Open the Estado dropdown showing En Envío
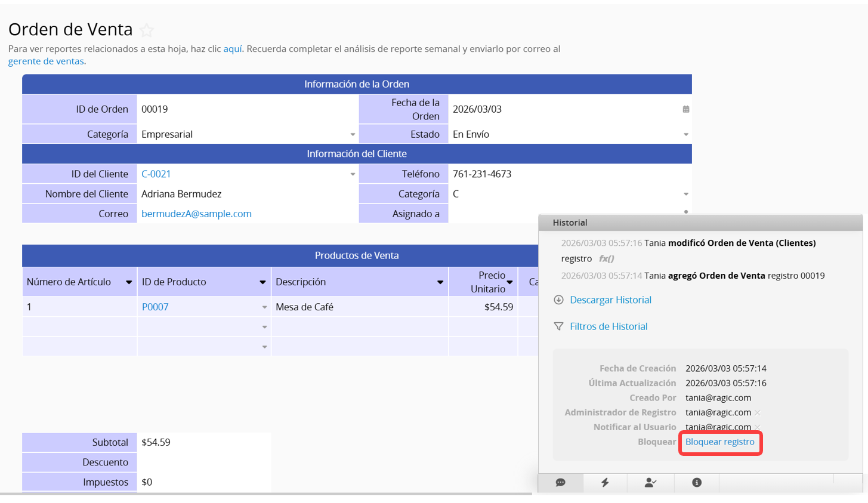Screen dimensions: 868x503 coord(685,135)
